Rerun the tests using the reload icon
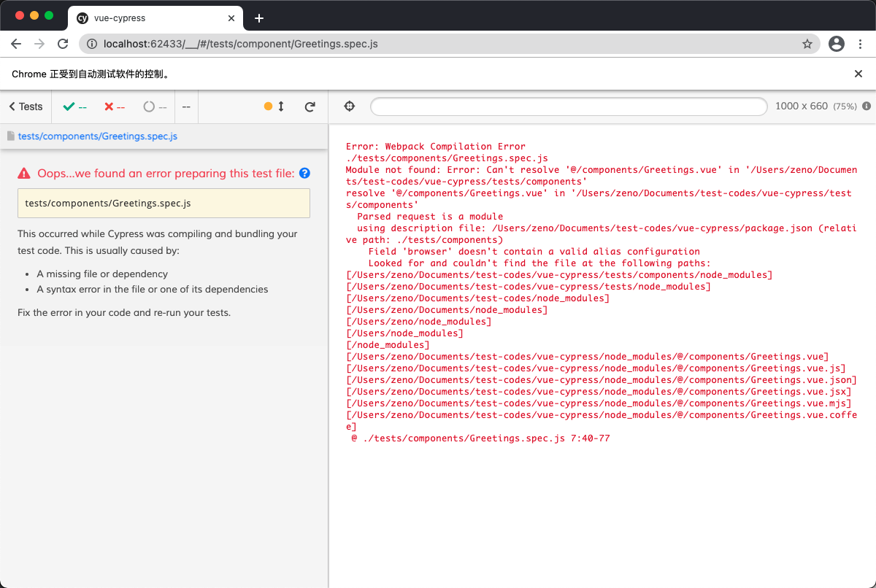This screenshot has width=876, height=588. pyautogui.click(x=310, y=106)
